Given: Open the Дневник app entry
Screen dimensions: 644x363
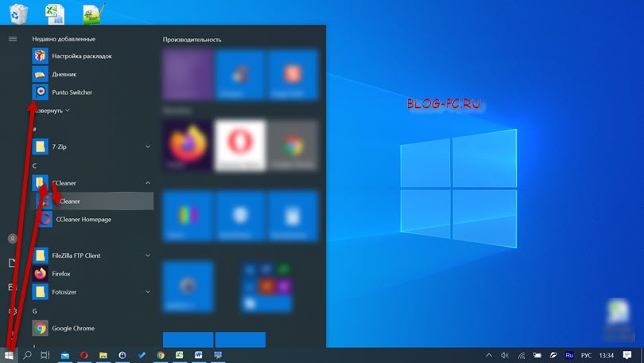Looking at the screenshot, I should click(64, 74).
